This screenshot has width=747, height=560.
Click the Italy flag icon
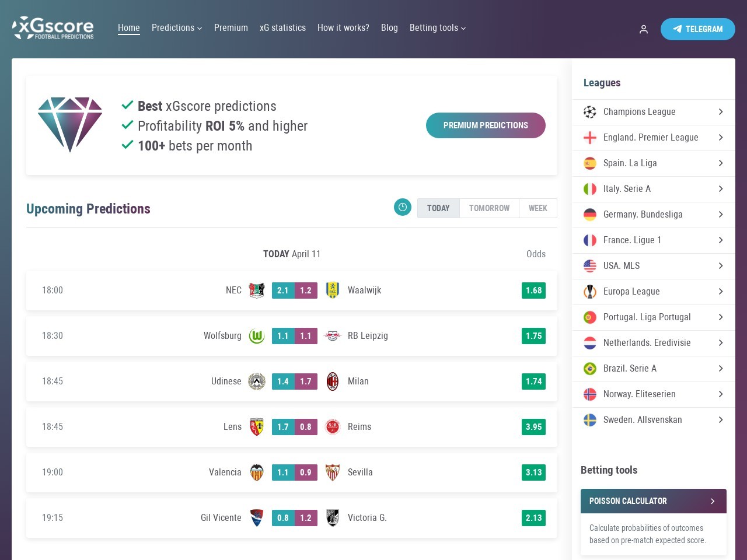click(590, 188)
